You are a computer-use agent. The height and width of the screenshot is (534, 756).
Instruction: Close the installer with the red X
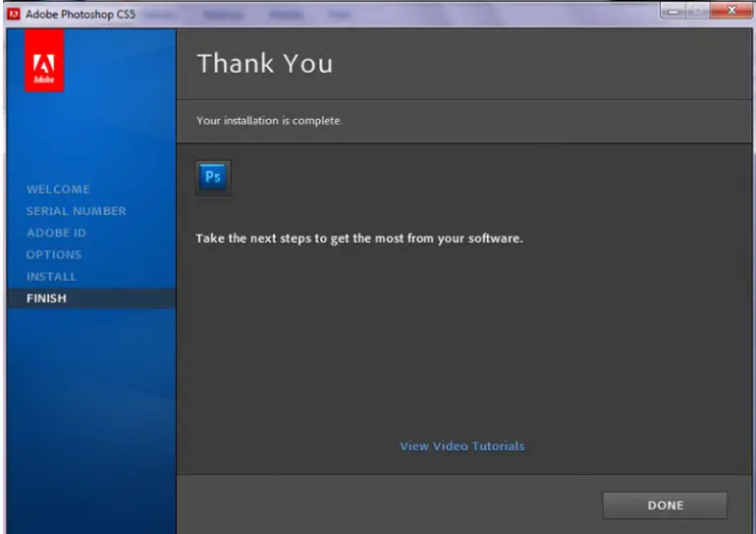coord(730,12)
